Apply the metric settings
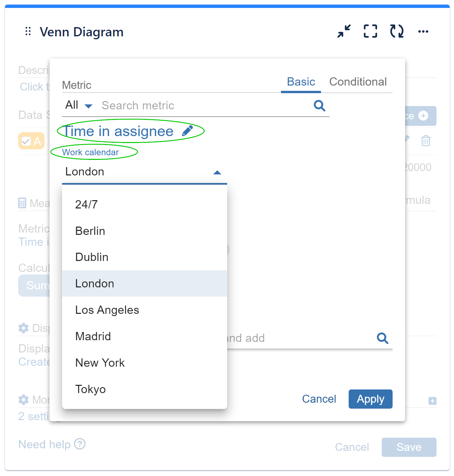The height and width of the screenshot is (476, 454). pos(370,399)
